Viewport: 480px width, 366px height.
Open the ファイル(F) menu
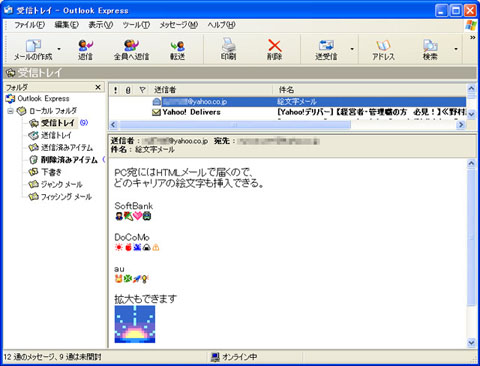tap(29, 25)
